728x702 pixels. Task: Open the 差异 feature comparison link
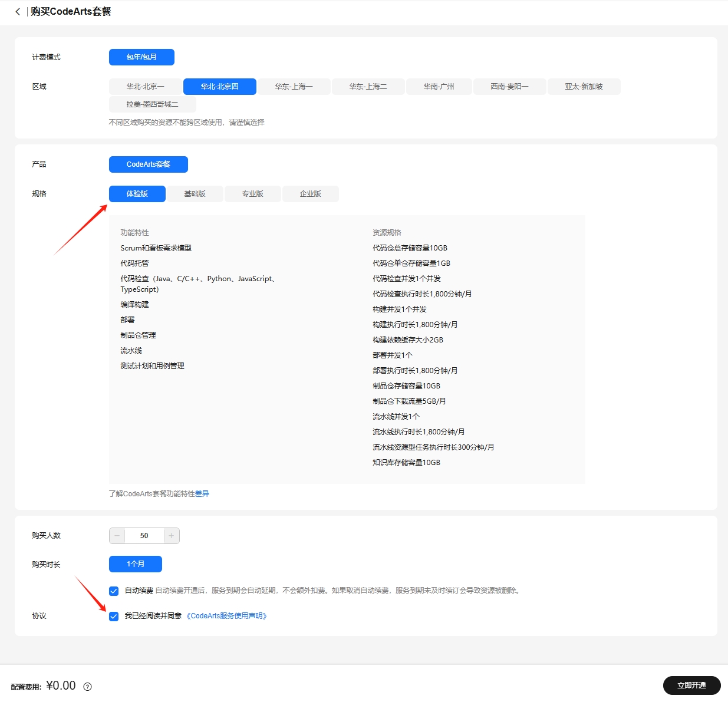click(202, 494)
